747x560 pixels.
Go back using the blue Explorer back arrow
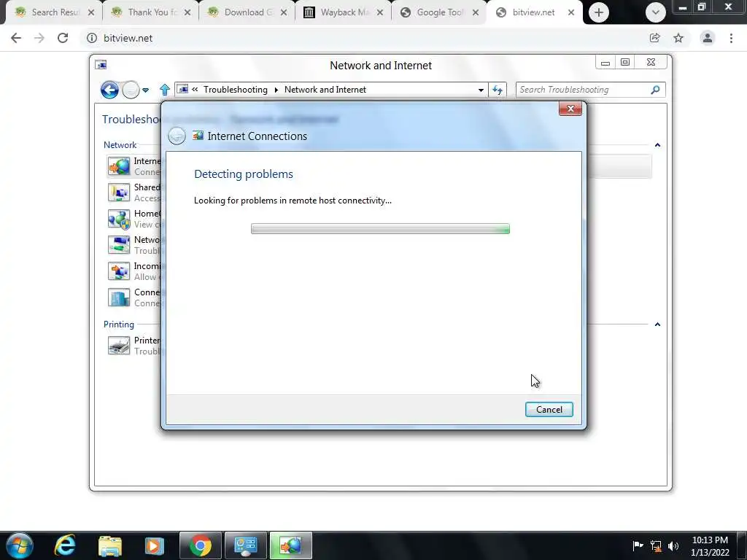point(109,90)
